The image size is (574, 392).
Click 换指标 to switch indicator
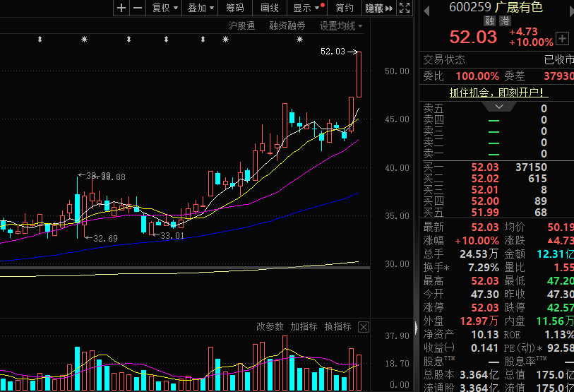point(337,326)
